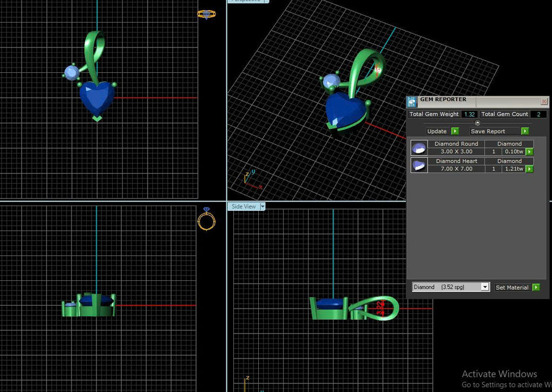Apply material with the Set Material green arrow
Viewport: 552px width, 392px height.
click(x=536, y=287)
